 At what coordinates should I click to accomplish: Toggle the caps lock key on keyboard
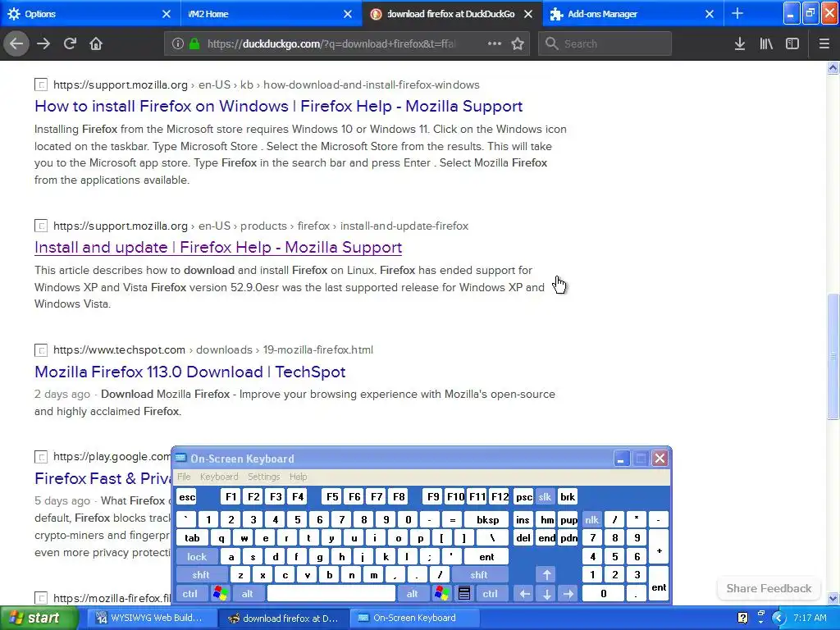(x=197, y=557)
